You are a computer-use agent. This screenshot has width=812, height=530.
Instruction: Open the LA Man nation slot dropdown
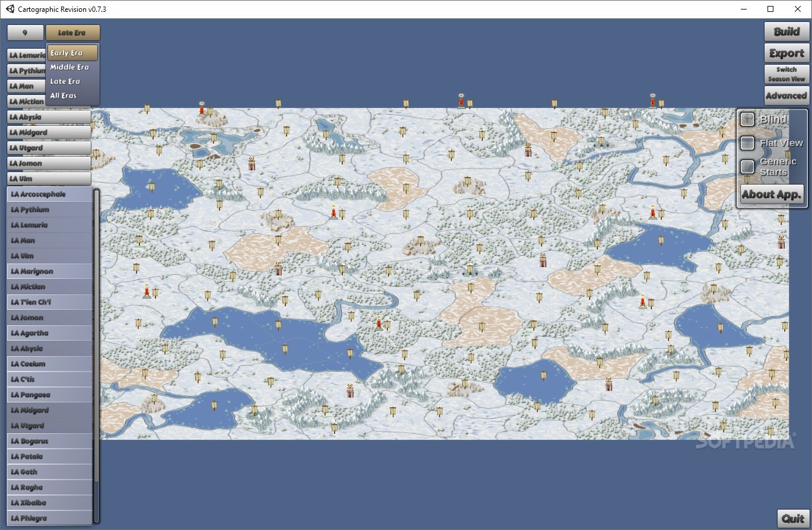pos(26,86)
